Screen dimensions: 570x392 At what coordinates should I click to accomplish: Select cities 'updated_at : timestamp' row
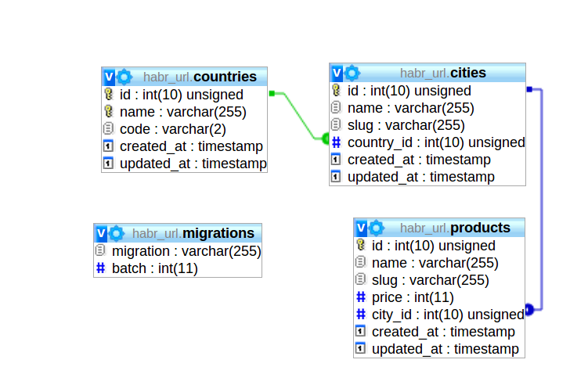point(427,177)
